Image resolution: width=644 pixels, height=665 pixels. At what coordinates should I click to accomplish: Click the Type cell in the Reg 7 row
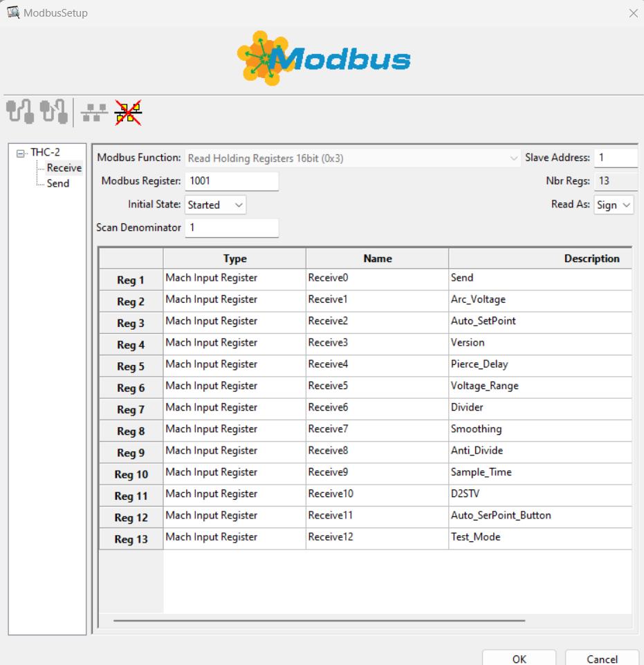tap(234, 409)
